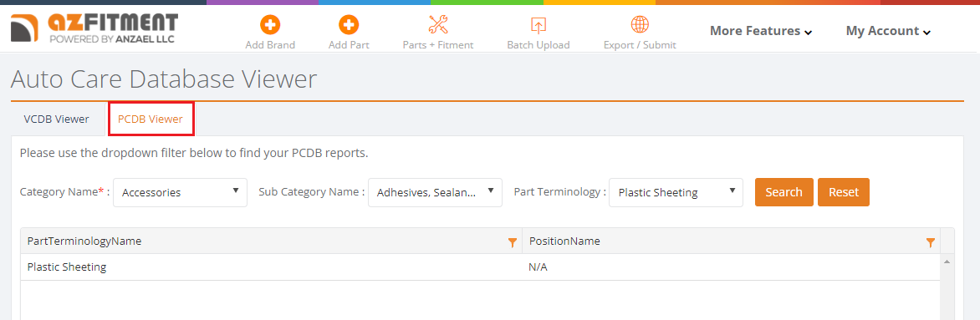The height and width of the screenshot is (320, 980).
Task: Click the Reset button
Action: 844,192
